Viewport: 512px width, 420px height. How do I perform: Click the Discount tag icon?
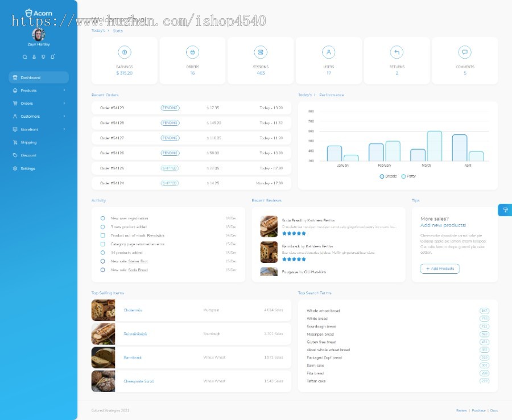click(x=15, y=155)
